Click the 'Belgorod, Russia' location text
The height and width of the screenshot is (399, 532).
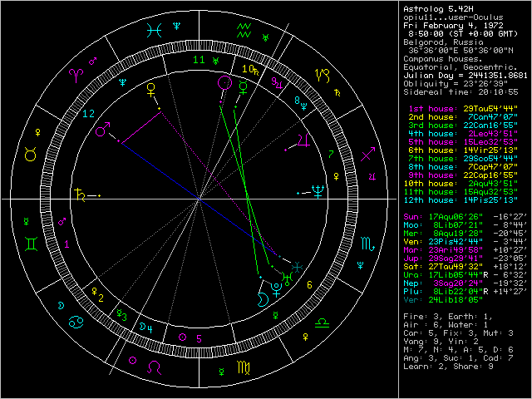point(443,42)
